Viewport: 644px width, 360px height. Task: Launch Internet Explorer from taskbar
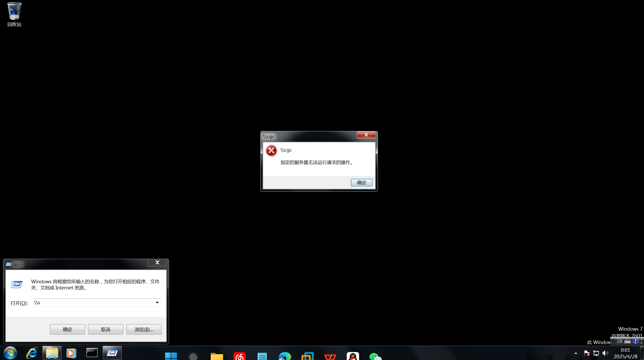32,353
